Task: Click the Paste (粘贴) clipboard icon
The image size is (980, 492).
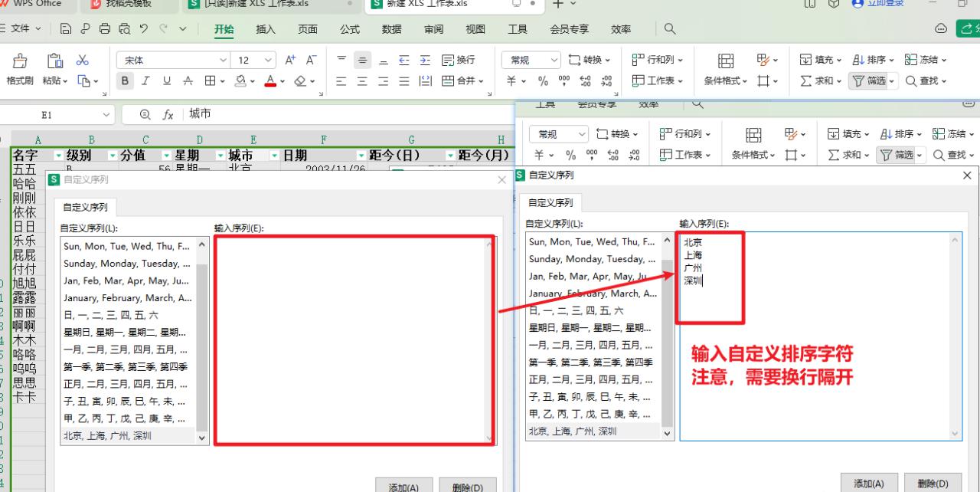Action: click(55, 61)
